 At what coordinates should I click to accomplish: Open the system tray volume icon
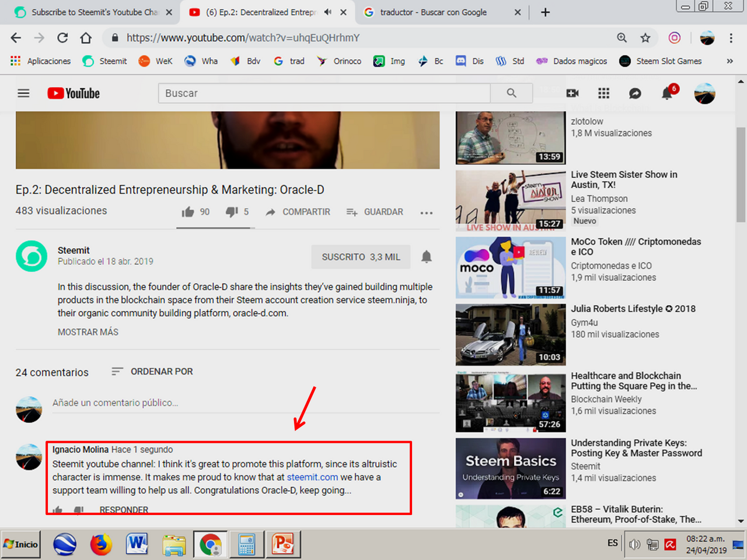635,544
